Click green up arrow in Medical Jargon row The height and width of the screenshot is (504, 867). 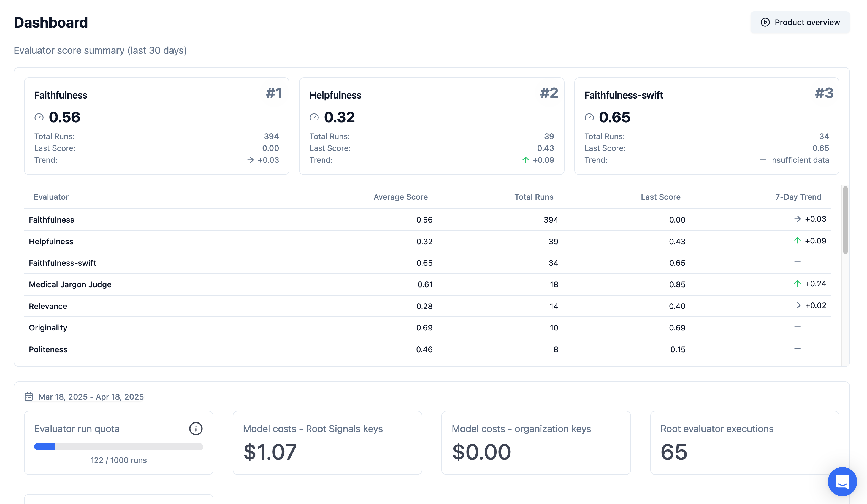[x=797, y=284]
